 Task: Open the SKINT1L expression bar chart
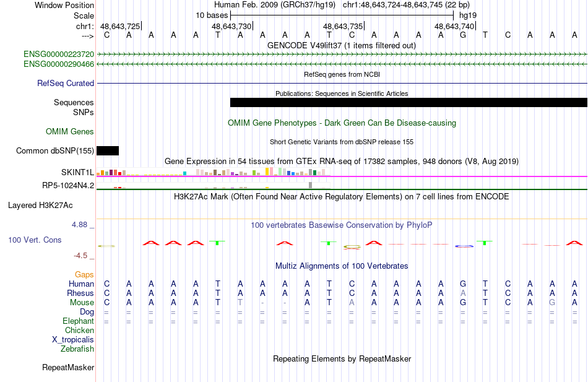point(214,172)
